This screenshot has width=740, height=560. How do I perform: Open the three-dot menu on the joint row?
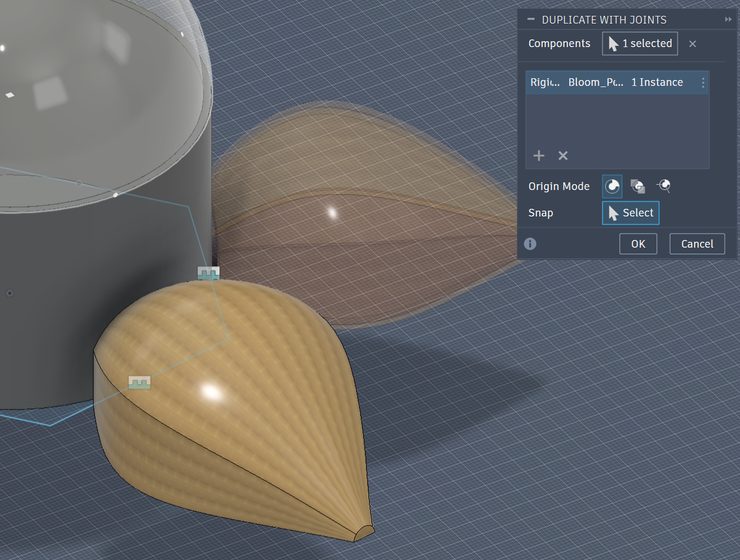click(703, 83)
